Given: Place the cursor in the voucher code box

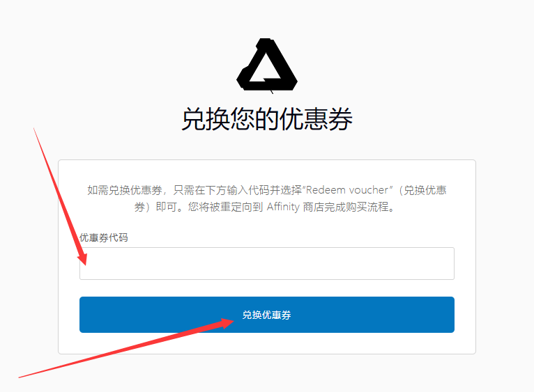Looking at the screenshot, I should [x=267, y=263].
